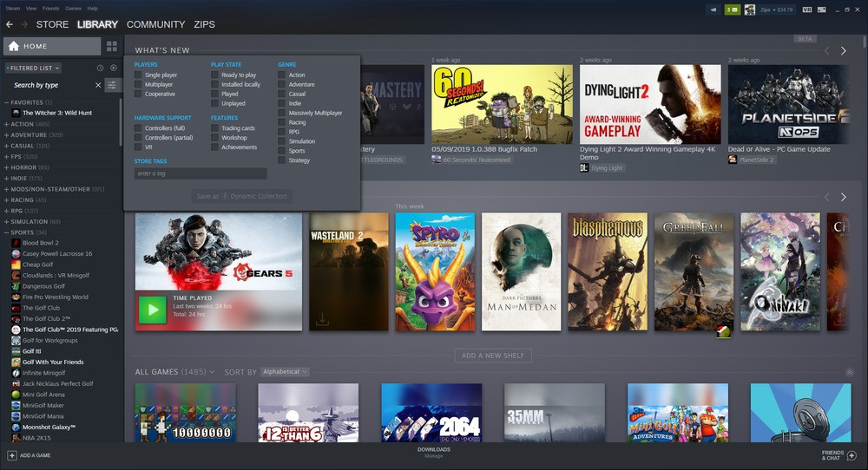Show previous What's New items arrow
Image resolution: width=868 pixels, height=470 pixels.
(826, 51)
